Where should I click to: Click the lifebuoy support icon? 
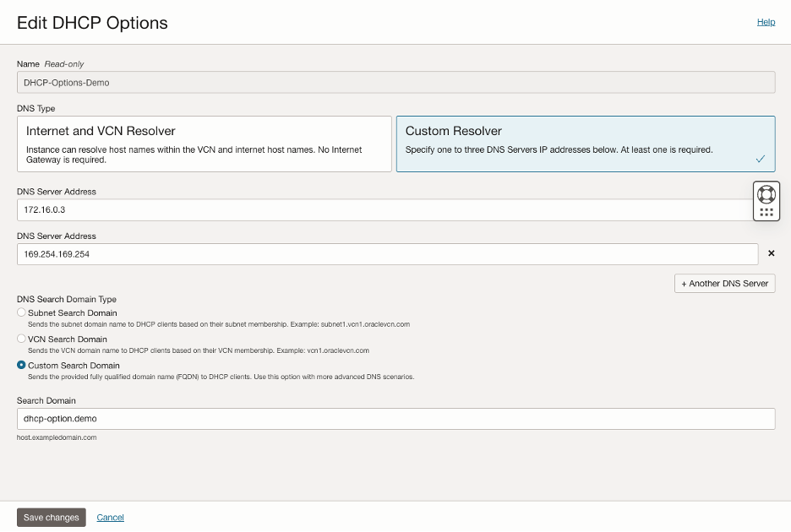point(766,193)
